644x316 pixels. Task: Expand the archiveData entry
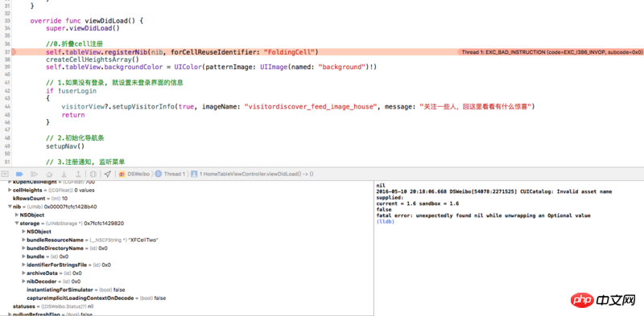click(x=23, y=273)
